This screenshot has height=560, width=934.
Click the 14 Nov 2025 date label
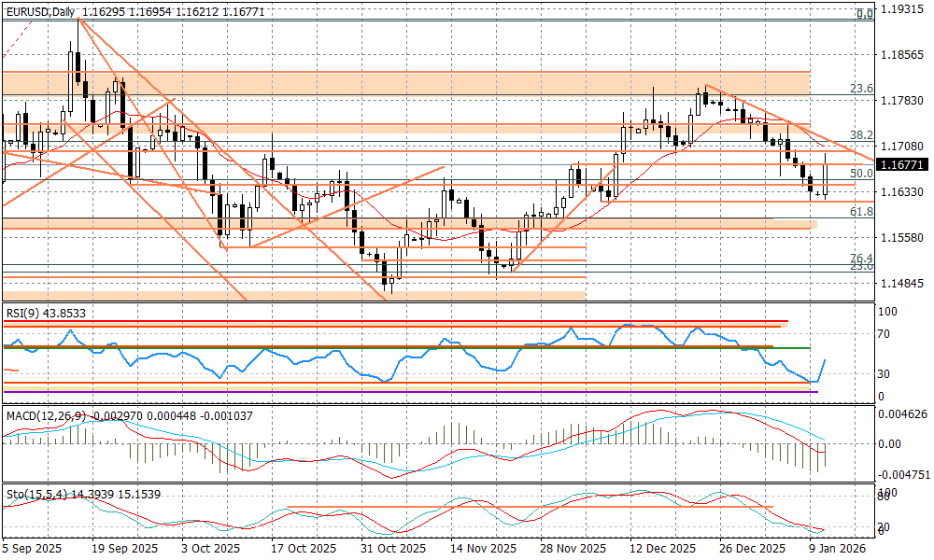[484, 549]
